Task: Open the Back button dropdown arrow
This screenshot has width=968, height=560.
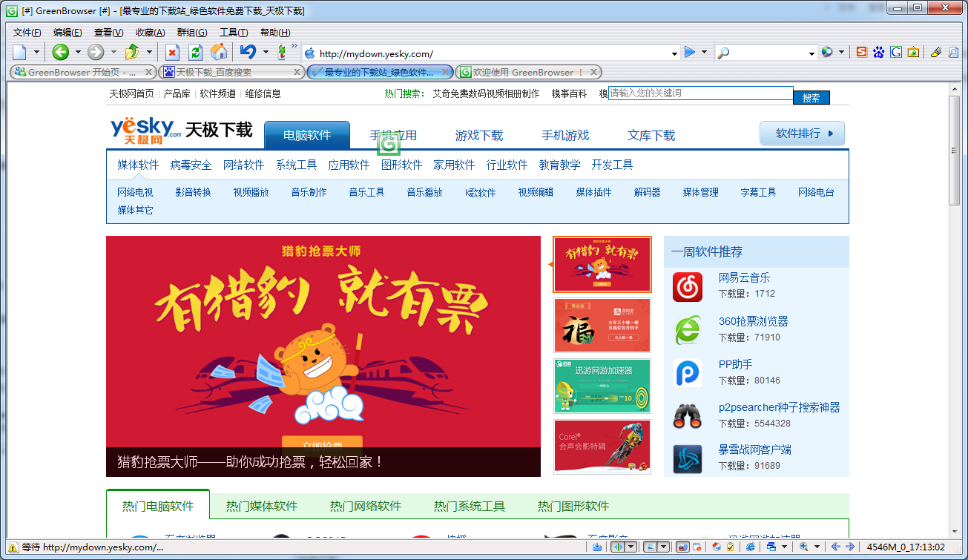Action: (x=77, y=53)
